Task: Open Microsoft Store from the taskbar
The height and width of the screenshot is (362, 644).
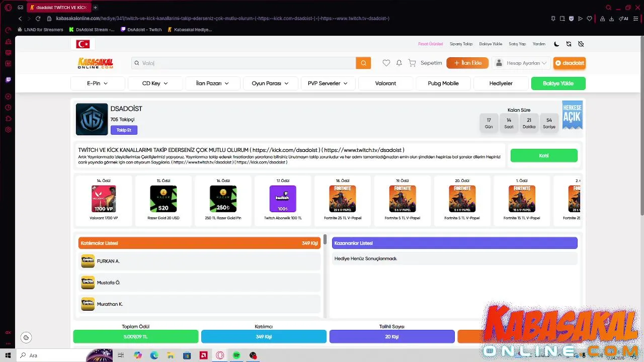Action: click(187, 355)
